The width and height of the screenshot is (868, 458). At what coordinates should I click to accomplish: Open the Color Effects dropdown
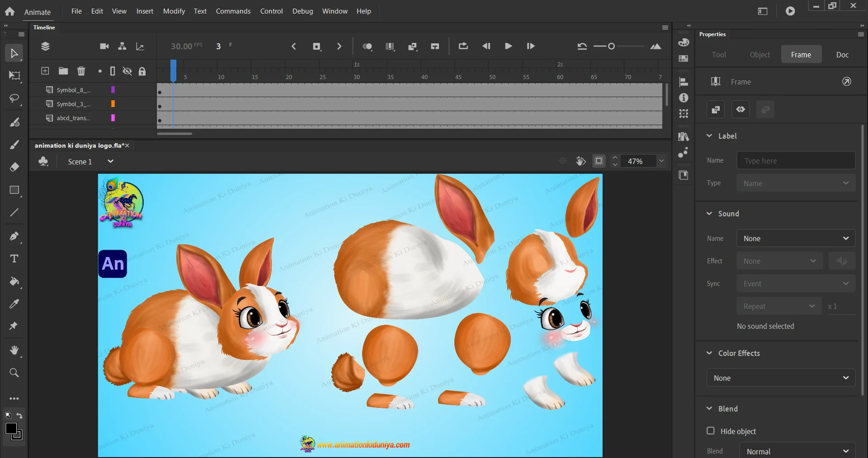tap(781, 378)
